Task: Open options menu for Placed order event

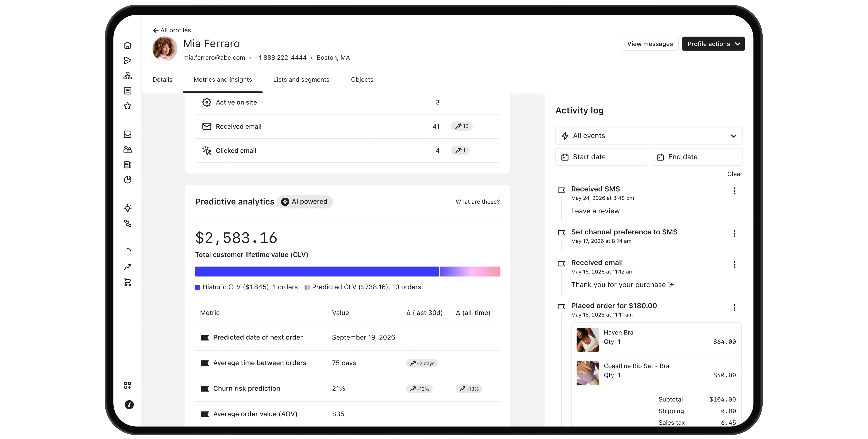Action: pos(734,307)
